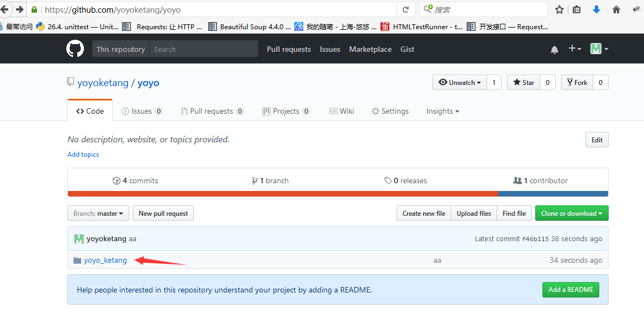Switch to the Projects tab
This screenshot has height=319, width=644.
286,111
